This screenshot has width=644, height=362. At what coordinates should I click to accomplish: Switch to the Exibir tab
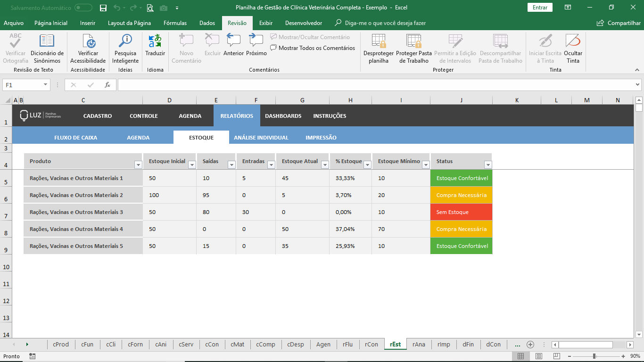[x=266, y=23]
